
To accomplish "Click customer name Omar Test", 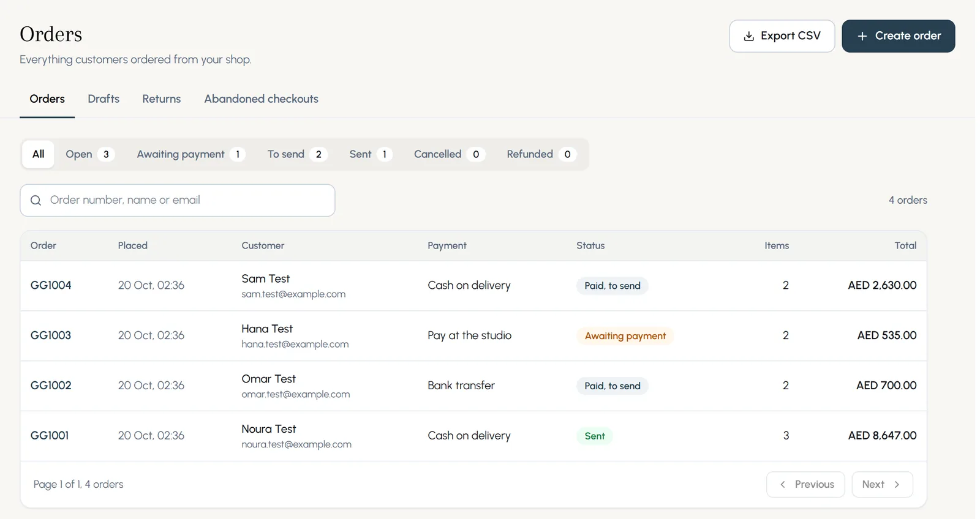I will (268, 379).
